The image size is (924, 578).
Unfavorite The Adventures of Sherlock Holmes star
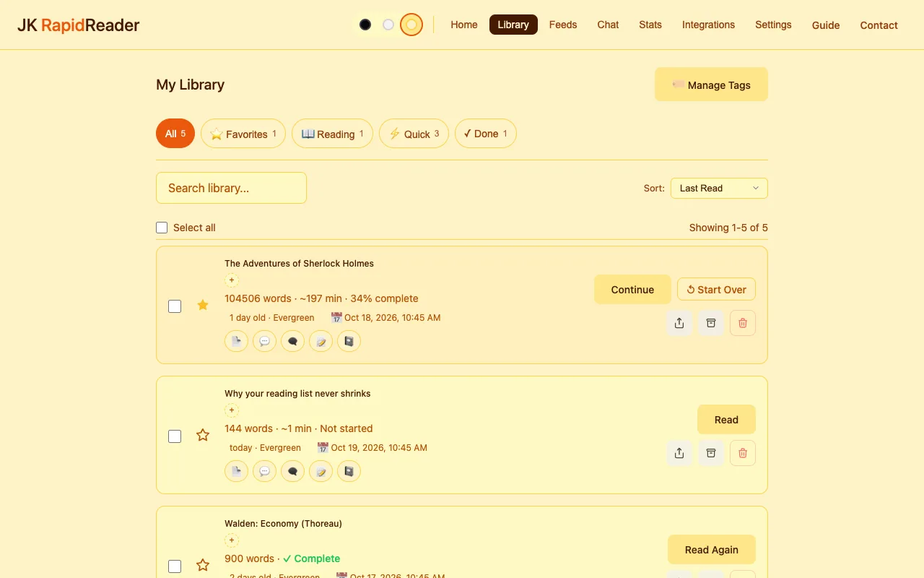click(x=203, y=305)
